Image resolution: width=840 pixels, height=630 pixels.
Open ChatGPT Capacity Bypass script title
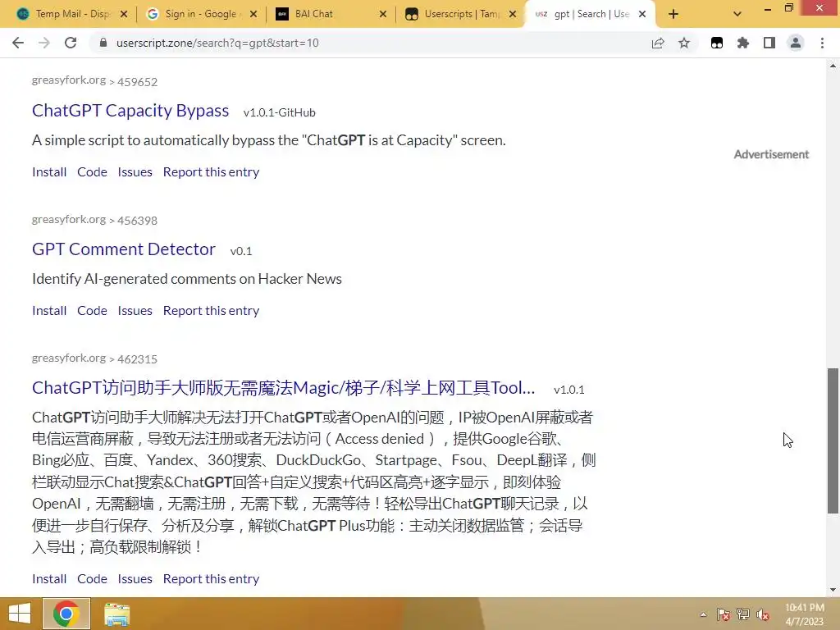pyautogui.click(x=130, y=111)
